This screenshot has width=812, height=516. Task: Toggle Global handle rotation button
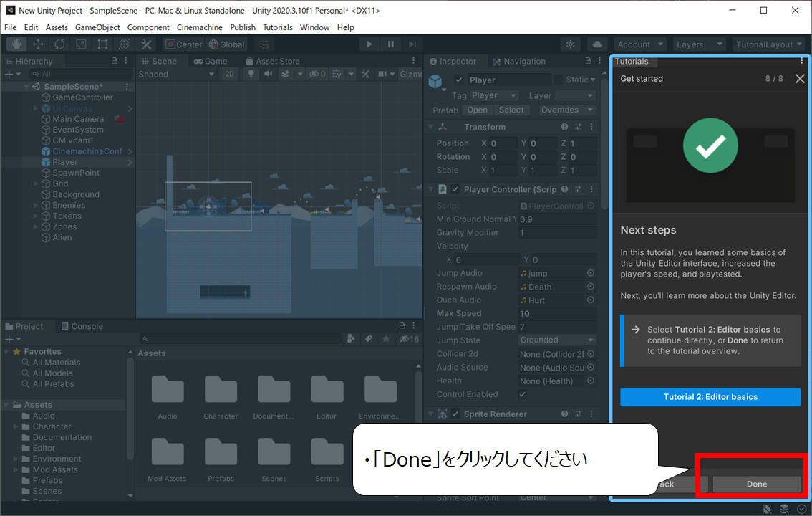pyautogui.click(x=227, y=44)
